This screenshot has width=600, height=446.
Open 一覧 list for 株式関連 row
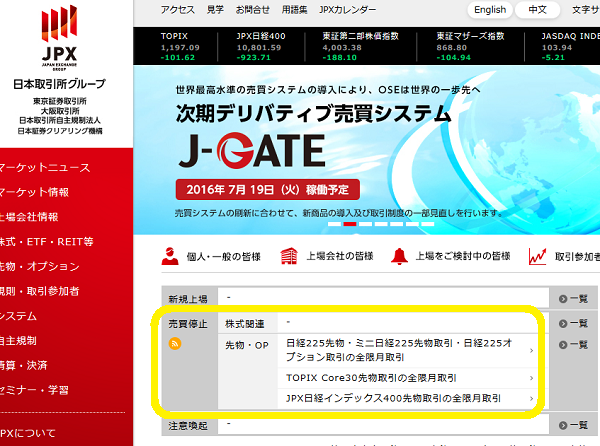click(x=573, y=324)
